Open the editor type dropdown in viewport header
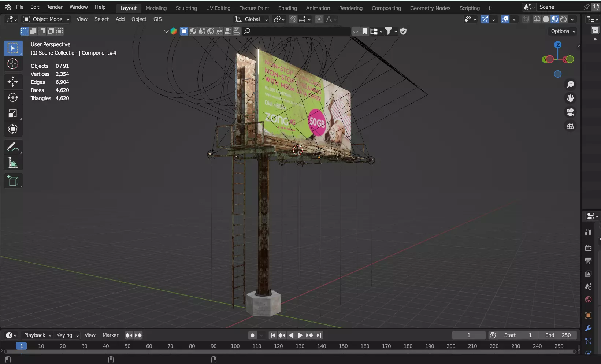The height and width of the screenshot is (364, 601). click(12, 19)
